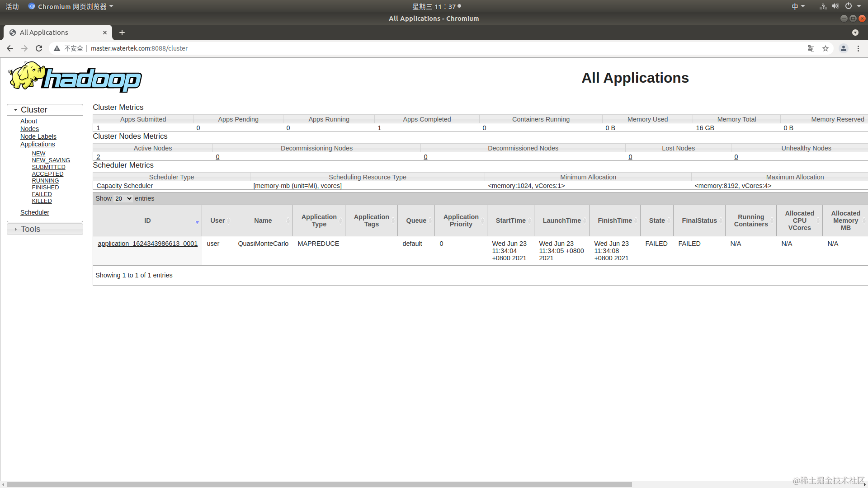Open the Applications sidebar link

click(38, 144)
